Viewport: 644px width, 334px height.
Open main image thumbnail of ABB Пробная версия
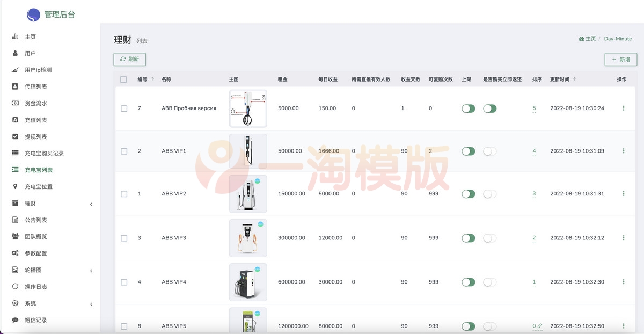coord(248,108)
